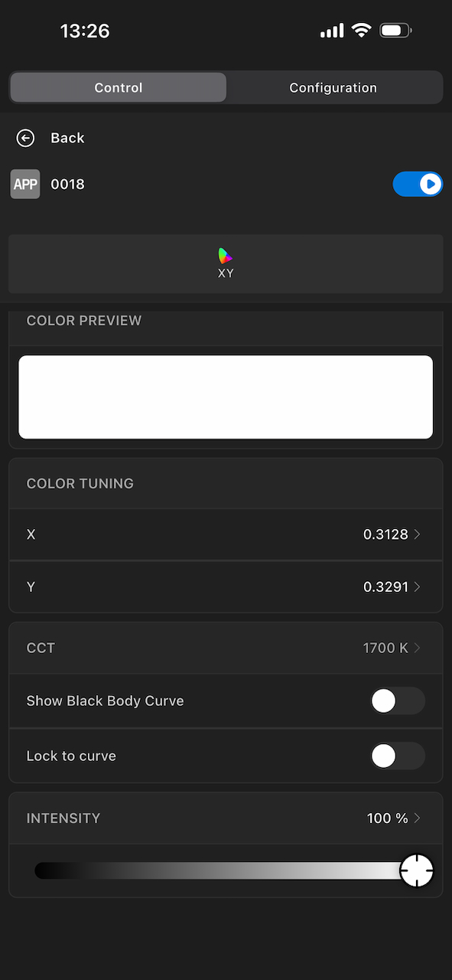
Task: Select the XY color gamut icon
Action: [x=225, y=256]
